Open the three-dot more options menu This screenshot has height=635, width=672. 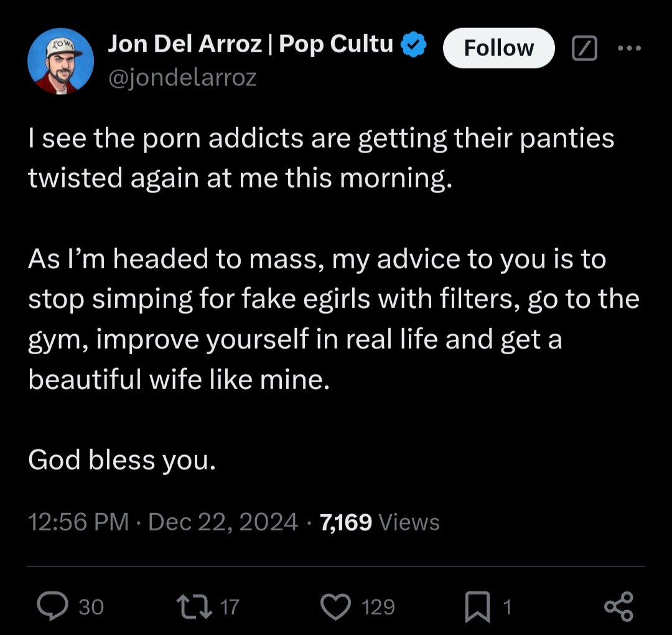629,48
